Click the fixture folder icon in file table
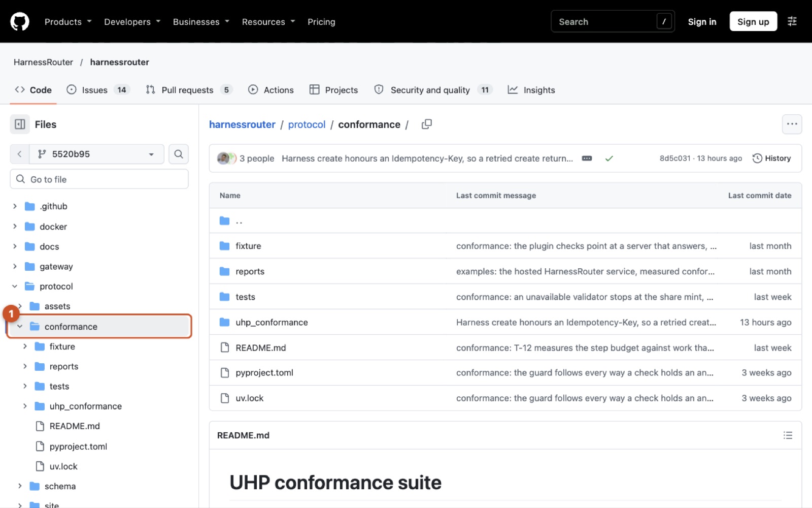812x508 pixels. [224, 246]
